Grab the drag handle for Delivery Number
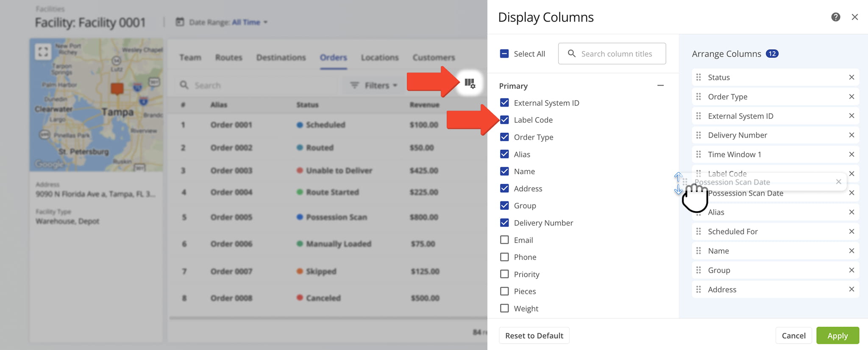This screenshot has width=868, height=350. click(698, 135)
